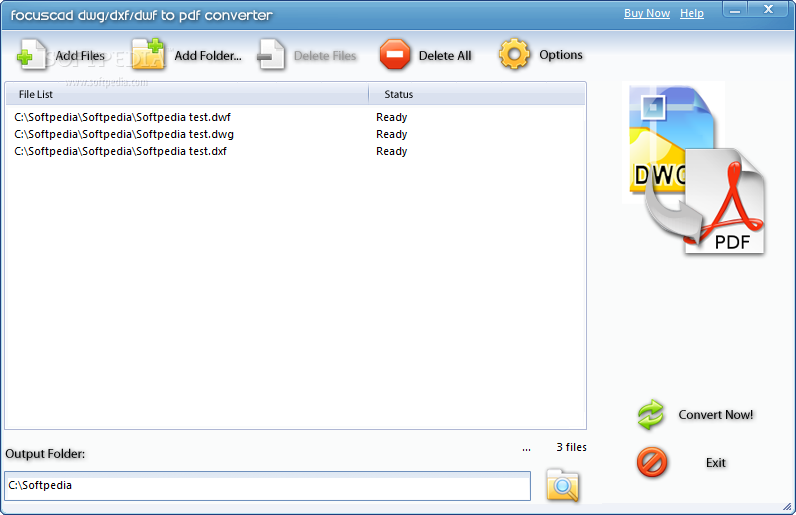This screenshot has height=515, width=796.
Task: Select the Softpedia test.dwf row
Action: (295, 117)
